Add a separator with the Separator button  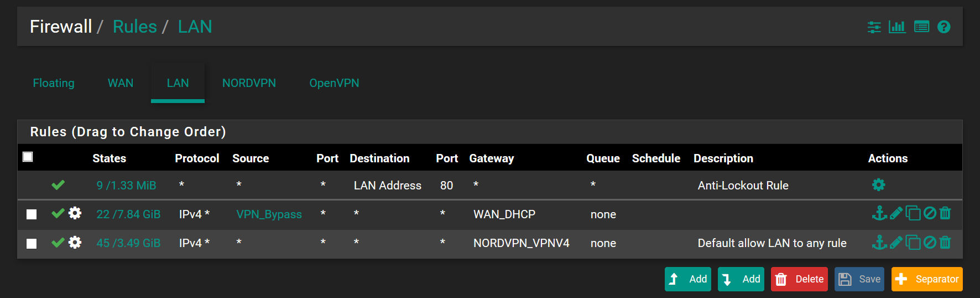[927, 279]
